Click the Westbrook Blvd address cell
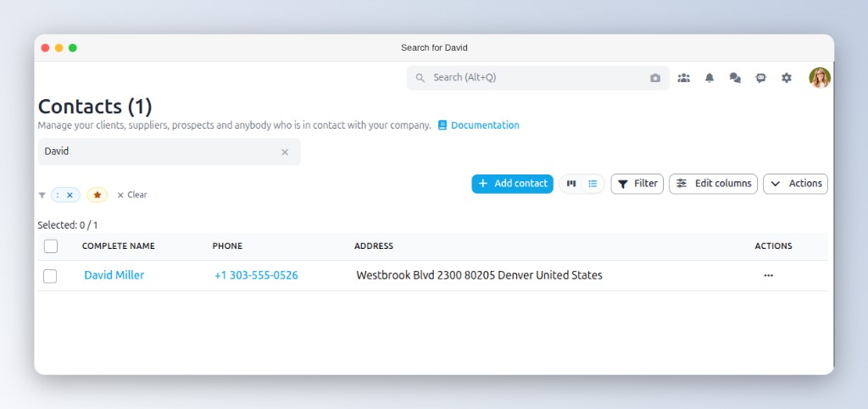 (x=480, y=275)
